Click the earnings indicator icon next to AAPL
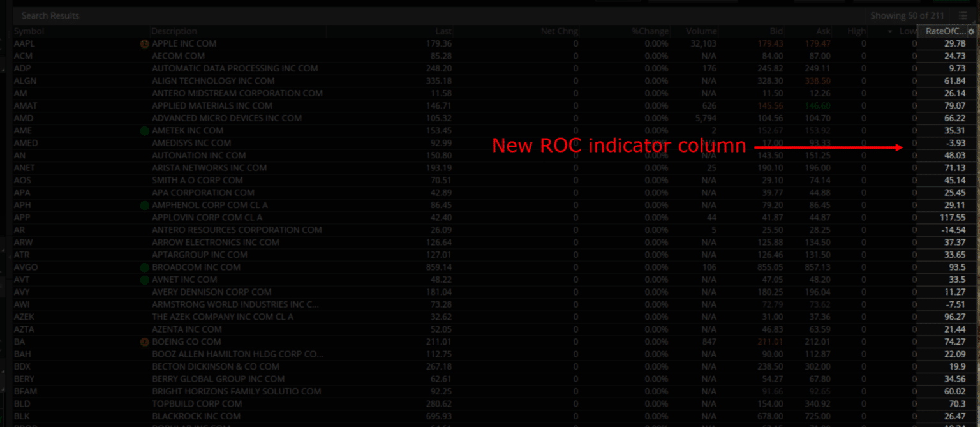 pos(144,43)
